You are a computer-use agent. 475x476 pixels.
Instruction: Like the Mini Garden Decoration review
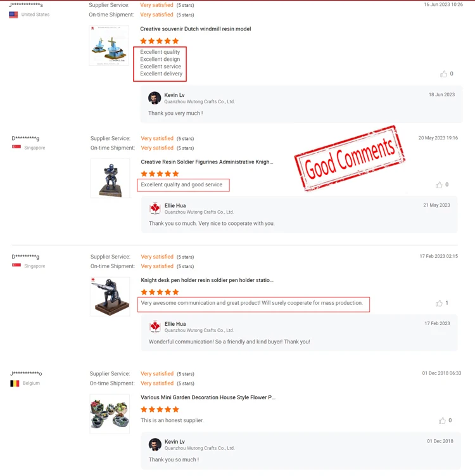point(442,420)
